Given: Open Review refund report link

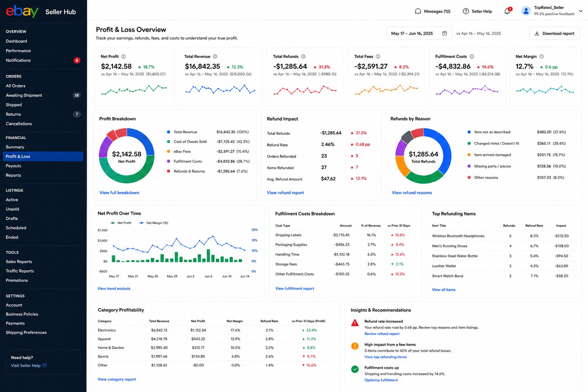Looking at the screenshot, I should (382, 334).
